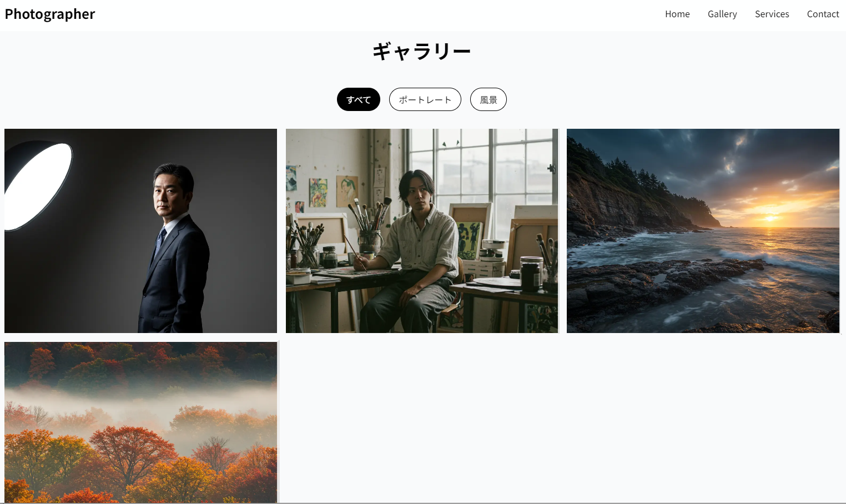
Task: Open the Home navigation link
Action: 677,14
